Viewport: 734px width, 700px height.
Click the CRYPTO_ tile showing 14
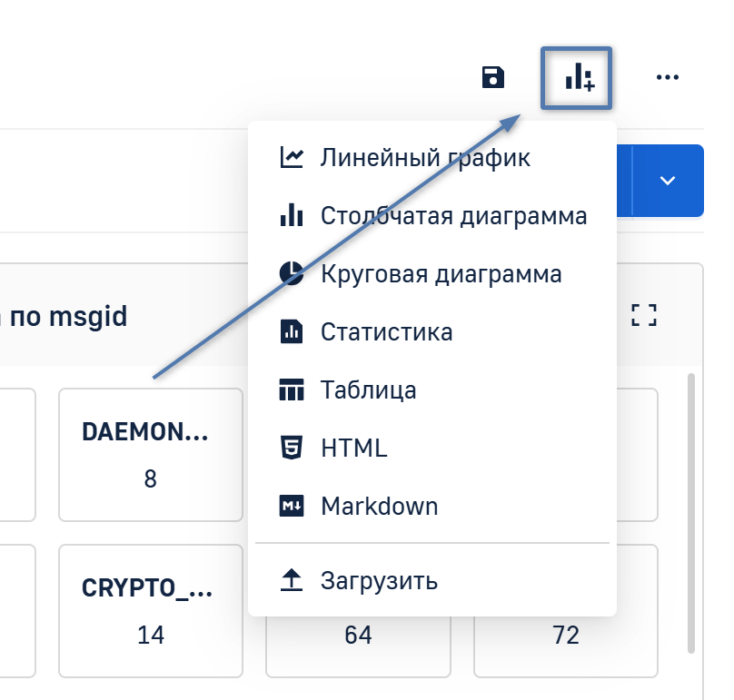(x=151, y=611)
